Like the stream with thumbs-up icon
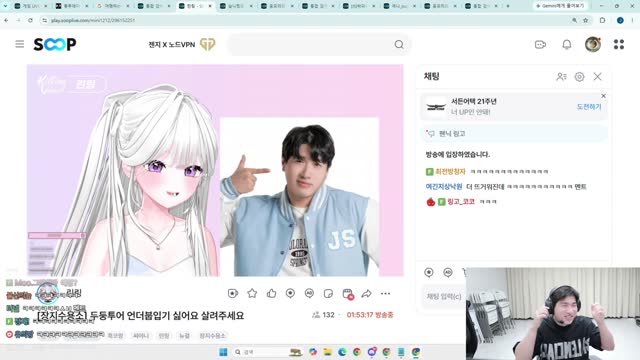The image size is (640, 360). tap(271, 293)
